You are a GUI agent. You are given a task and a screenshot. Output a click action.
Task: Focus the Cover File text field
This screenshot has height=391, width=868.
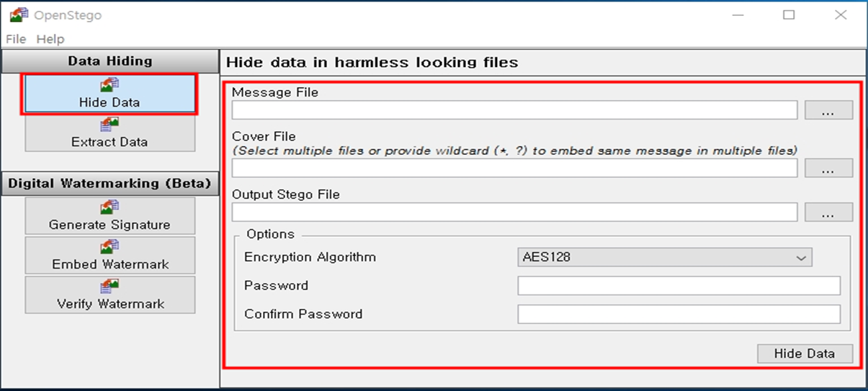point(514,168)
